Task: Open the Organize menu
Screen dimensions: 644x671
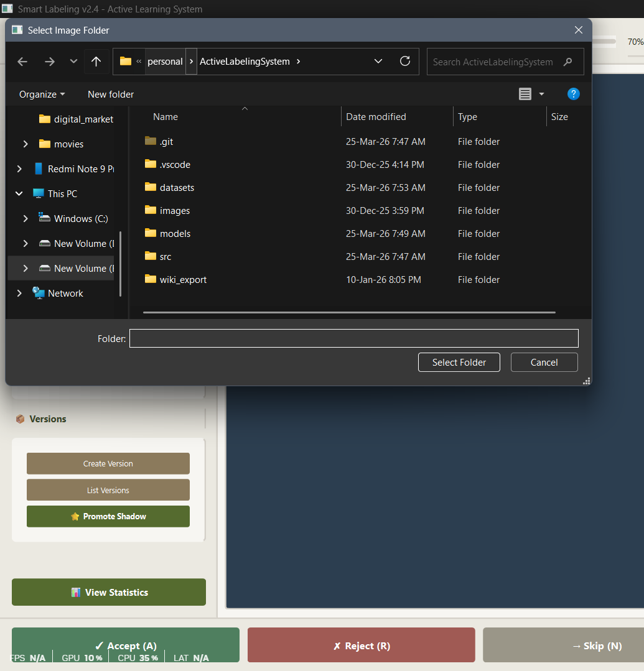Action: 42,94
